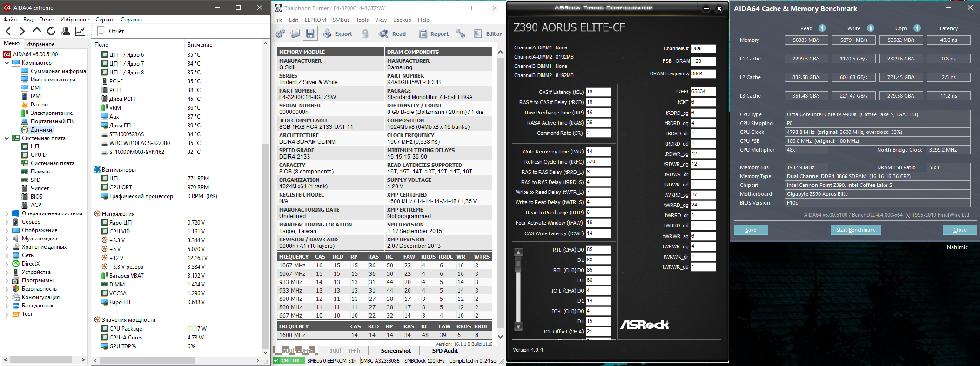Click the CAS# Latency (tCL) field
This screenshot has width=980, height=366.
[598, 92]
